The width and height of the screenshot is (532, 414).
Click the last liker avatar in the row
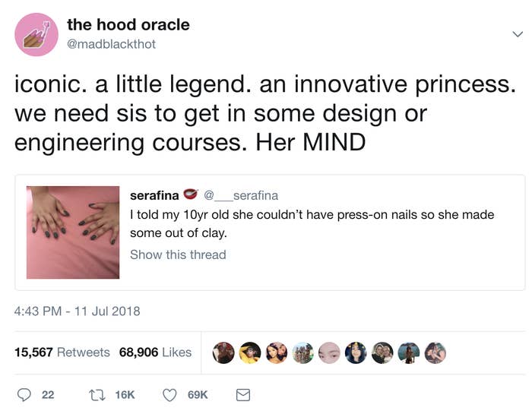(x=435, y=352)
